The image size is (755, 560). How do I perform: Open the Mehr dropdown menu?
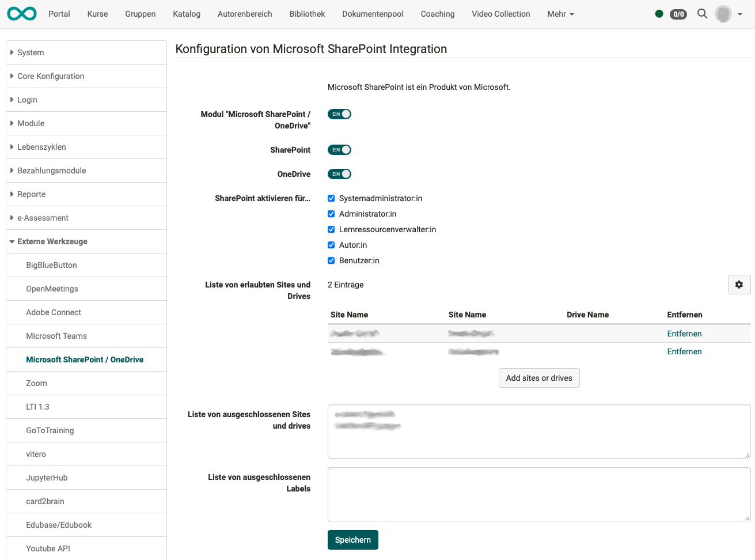[560, 13]
